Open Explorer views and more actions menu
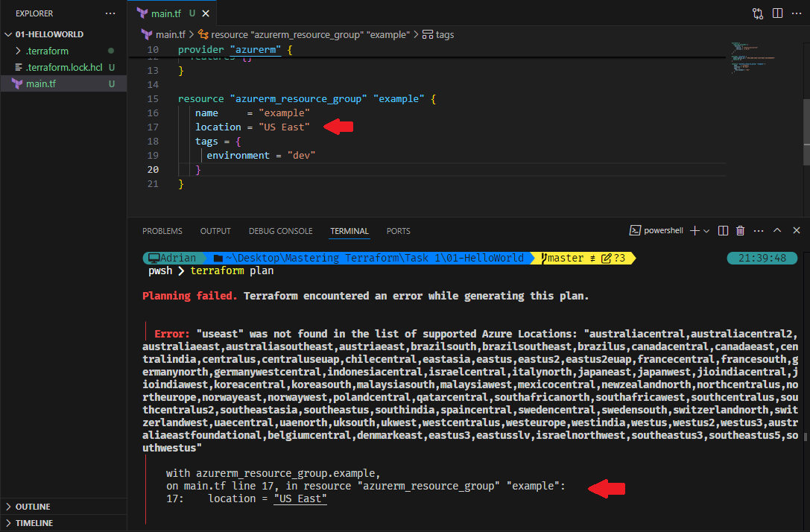This screenshot has width=810, height=532. tap(110, 13)
